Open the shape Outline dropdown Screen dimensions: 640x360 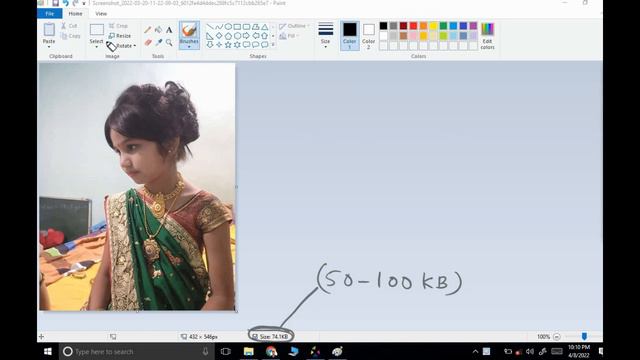coord(294,26)
